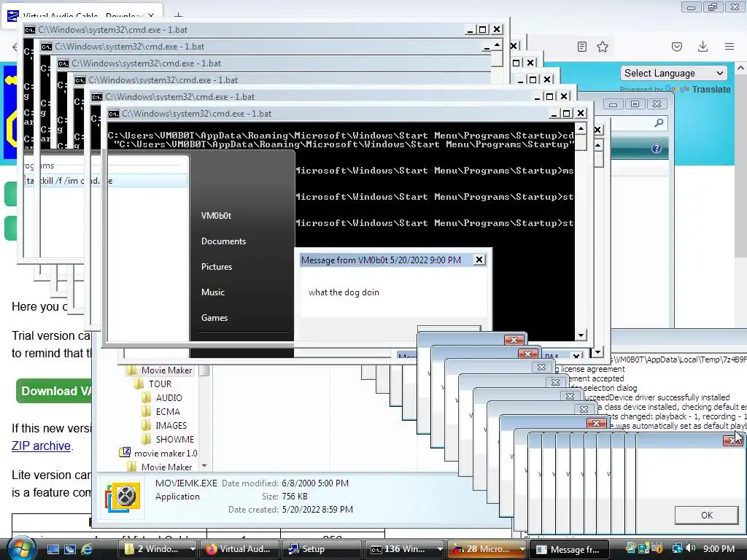Expand 136 Win... taskbar group arrow
The image size is (747, 560).
(440, 549)
